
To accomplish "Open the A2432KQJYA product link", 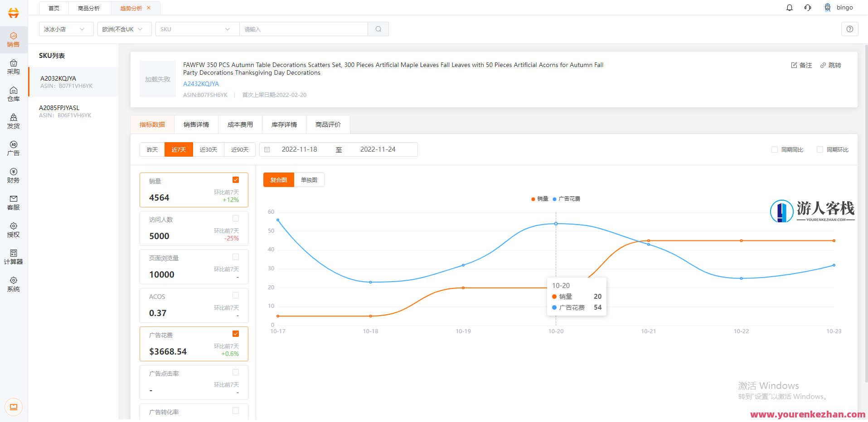I will click(201, 84).
